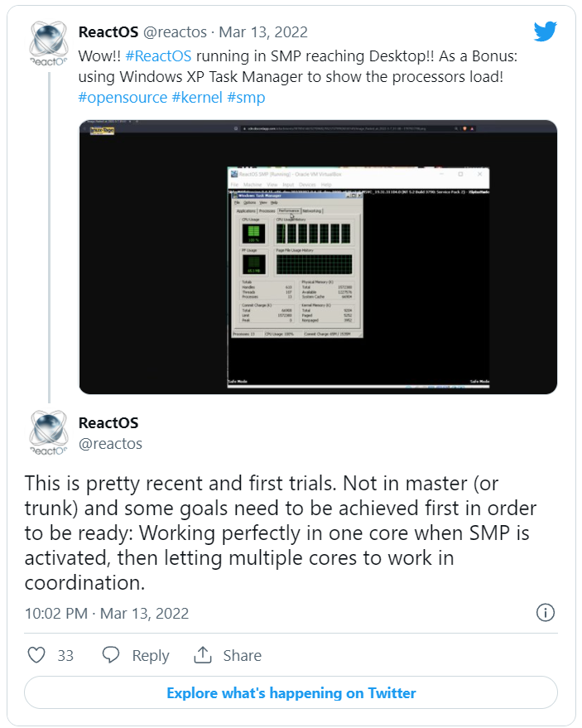Click the bold ReactOS name on the reply tweet

point(108,423)
